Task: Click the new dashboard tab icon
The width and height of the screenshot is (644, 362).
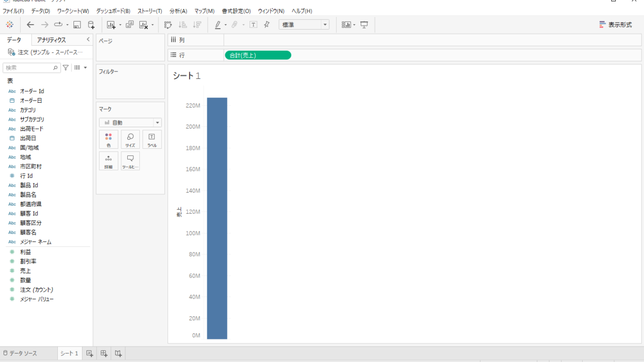Action: 104,353
